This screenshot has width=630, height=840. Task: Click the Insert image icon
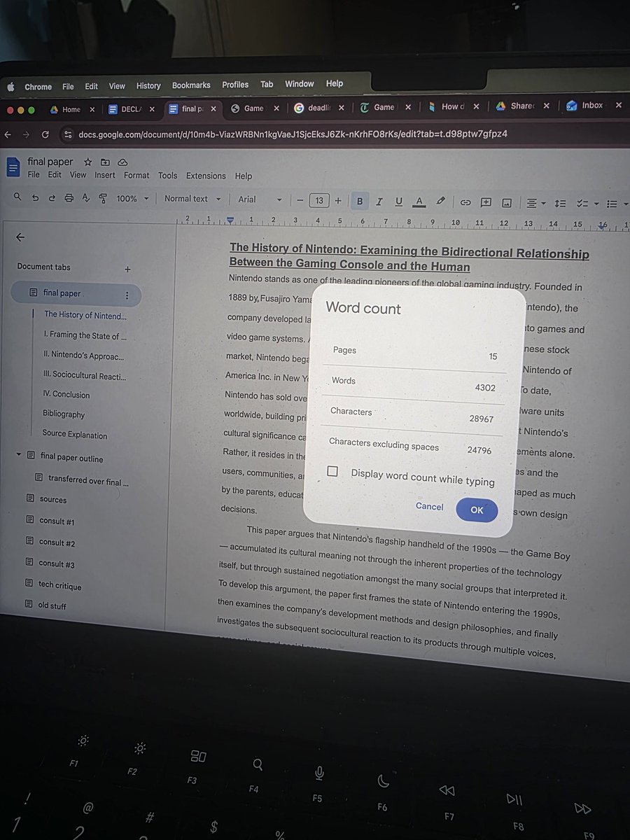[x=507, y=203]
